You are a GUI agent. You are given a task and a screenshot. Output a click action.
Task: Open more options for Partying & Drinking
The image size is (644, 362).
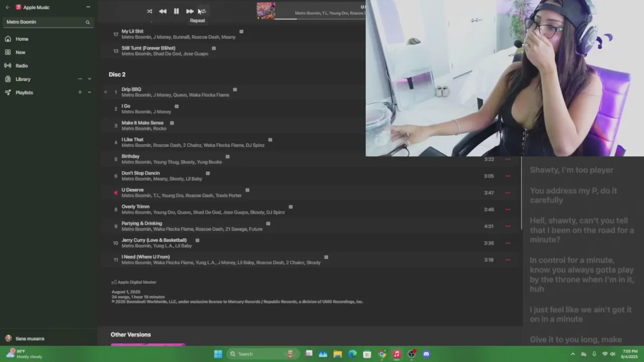(508, 226)
